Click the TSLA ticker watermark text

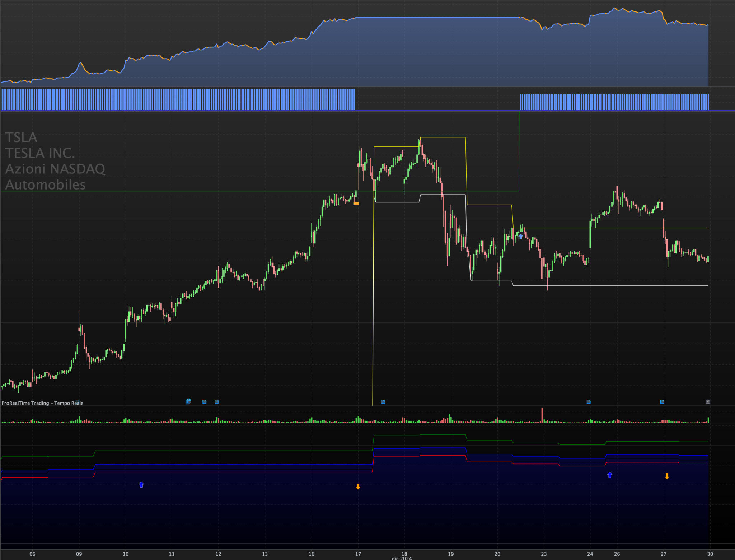click(x=21, y=137)
